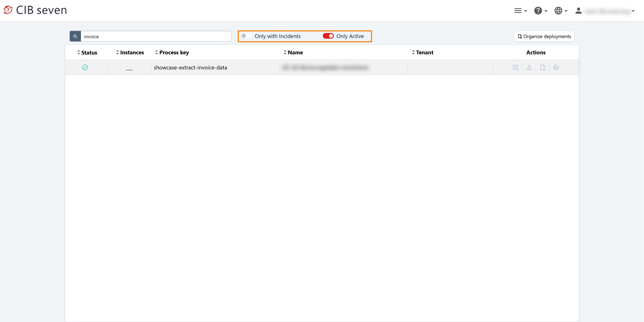The height and width of the screenshot is (322, 644).
Task: Open the user account menu
Action: pyautogui.click(x=605, y=11)
